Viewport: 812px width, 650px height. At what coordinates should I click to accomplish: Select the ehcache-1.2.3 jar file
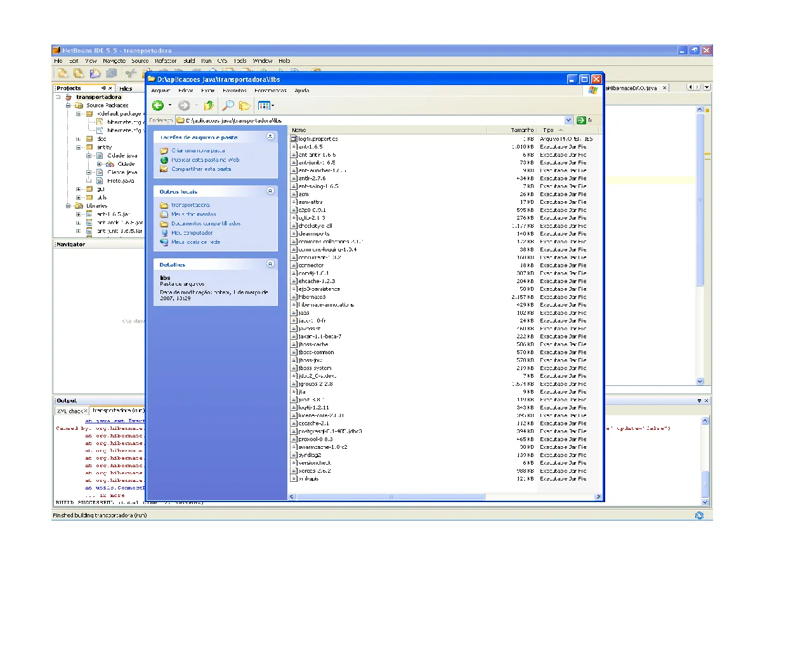click(x=313, y=281)
